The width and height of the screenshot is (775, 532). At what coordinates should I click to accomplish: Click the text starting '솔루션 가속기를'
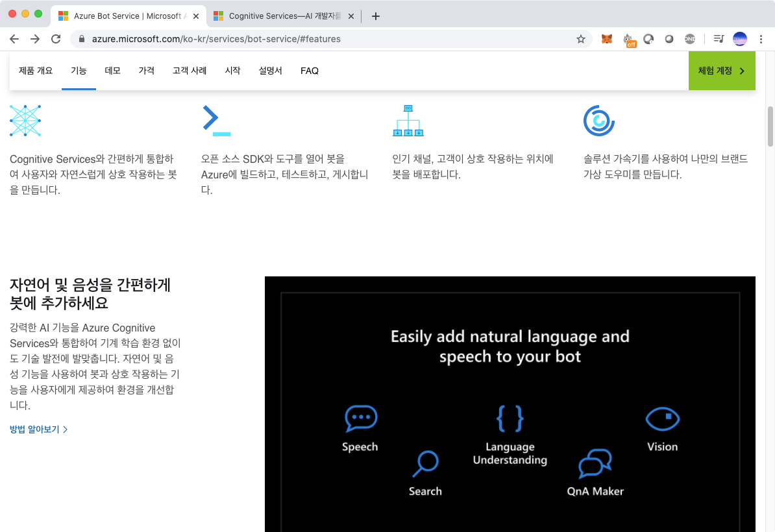click(x=665, y=167)
